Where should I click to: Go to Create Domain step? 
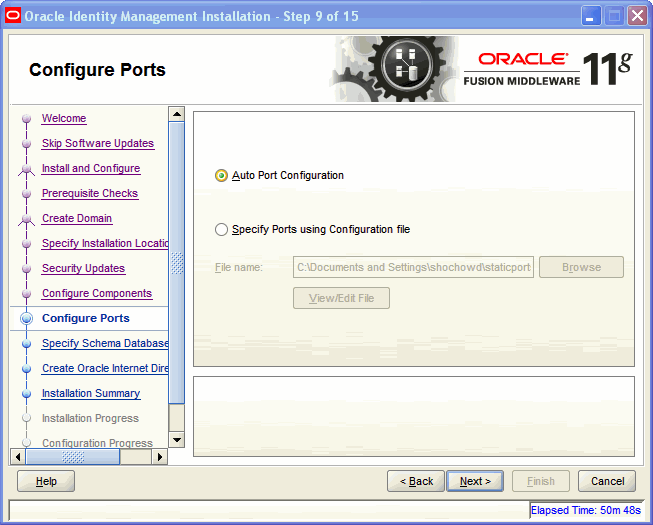coord(77,218)
